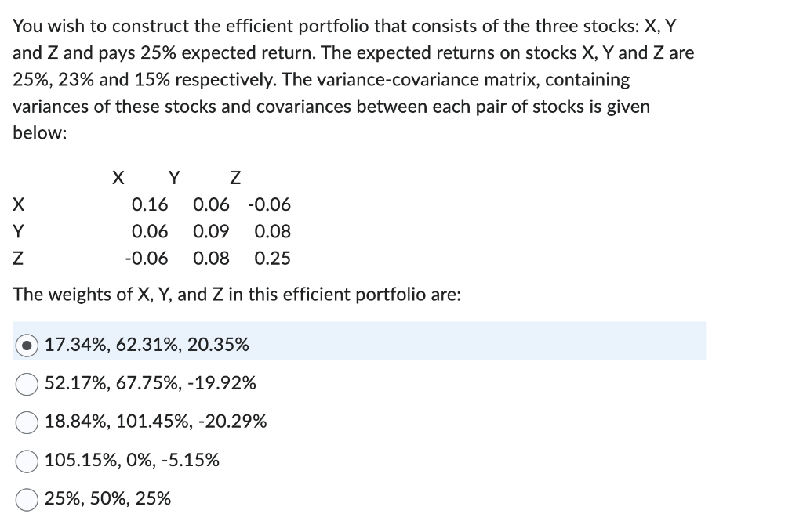
Task: Click the answer text '52.17%, 67.75%, -19.92%'
Action: coord(150,383)
